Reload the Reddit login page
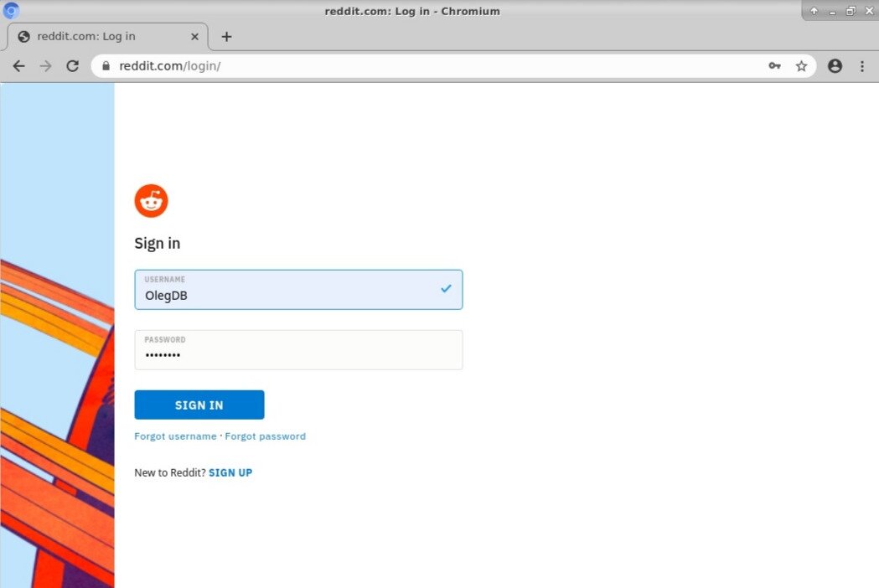Image resolution: width=879 pixels, height=588 pixels. [x=72, y=66]
